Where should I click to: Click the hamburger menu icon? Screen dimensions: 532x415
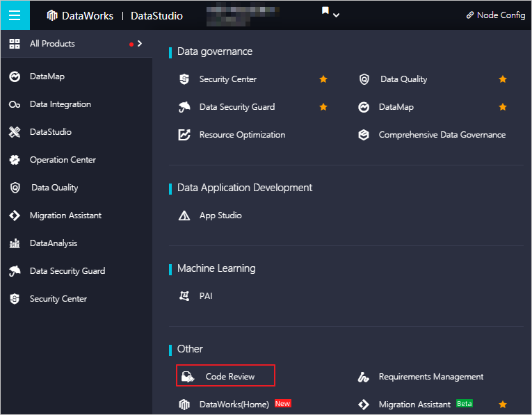(15, 15)
